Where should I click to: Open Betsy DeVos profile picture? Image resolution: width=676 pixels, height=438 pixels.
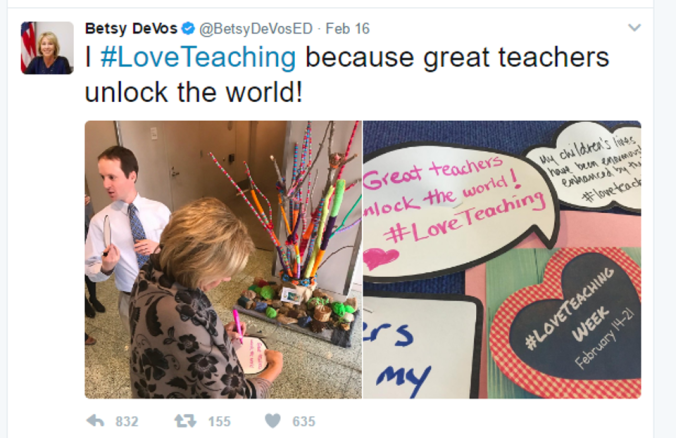coord(47,48)
